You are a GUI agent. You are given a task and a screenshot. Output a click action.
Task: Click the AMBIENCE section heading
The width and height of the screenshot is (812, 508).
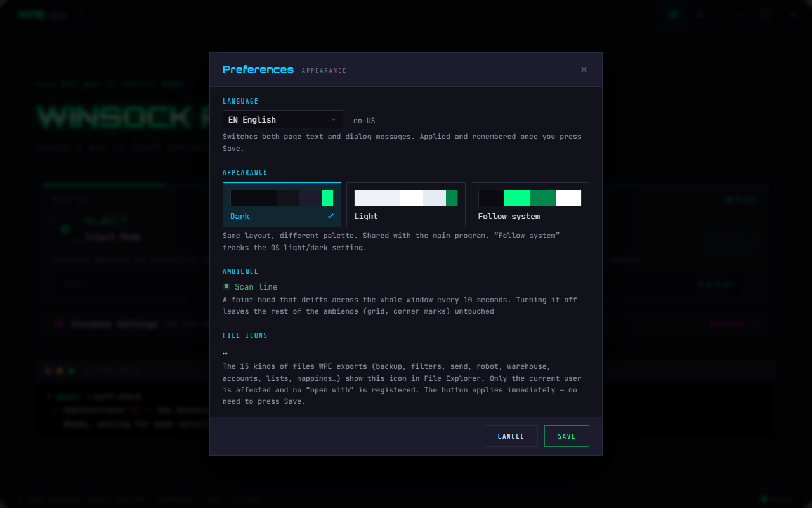[x=240, y=272]
